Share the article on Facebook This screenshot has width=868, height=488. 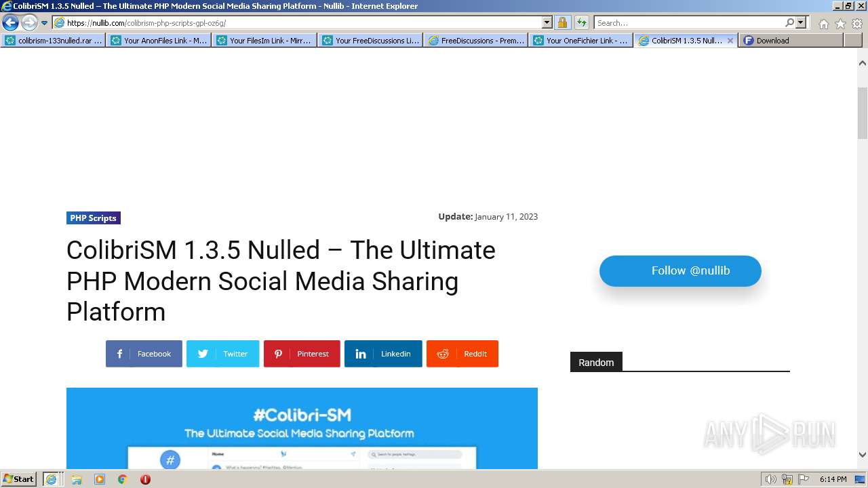[144, 354]
